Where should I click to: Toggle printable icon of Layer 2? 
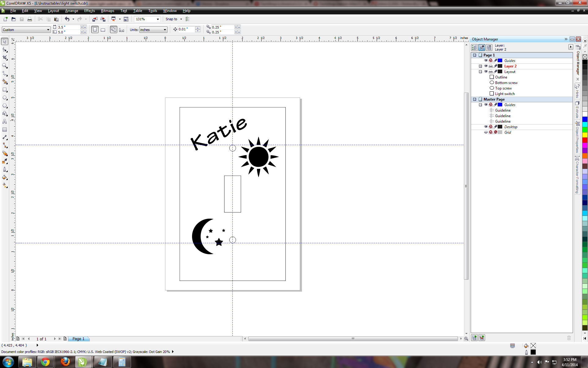pyautogui.click(x=491, y=66)
